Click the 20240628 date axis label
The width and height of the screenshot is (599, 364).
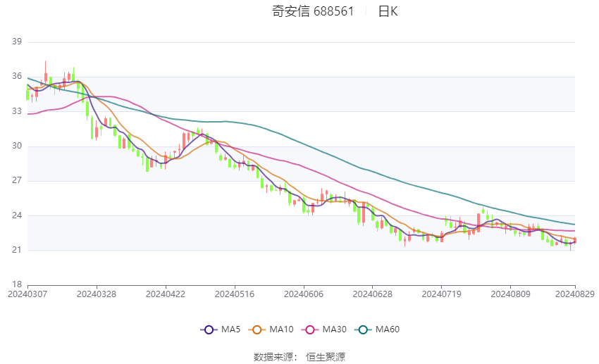pos(373,294)
